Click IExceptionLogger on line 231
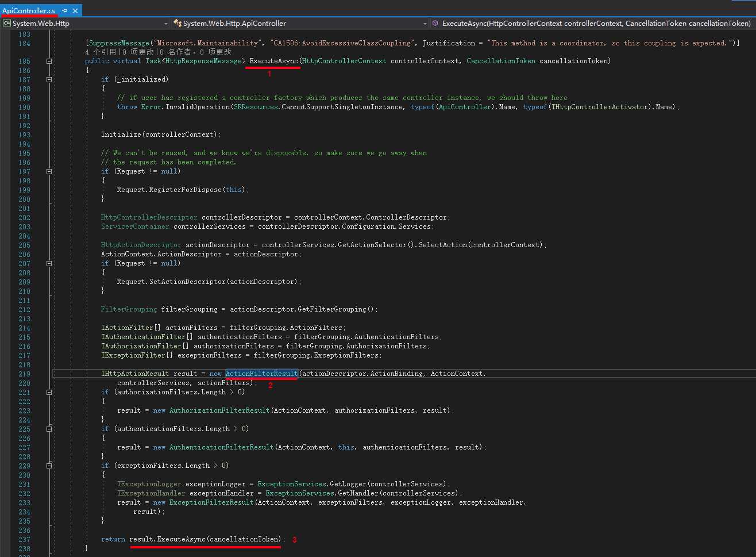Image resolution: width=756 pixels, height=557 pixels. 149,484
